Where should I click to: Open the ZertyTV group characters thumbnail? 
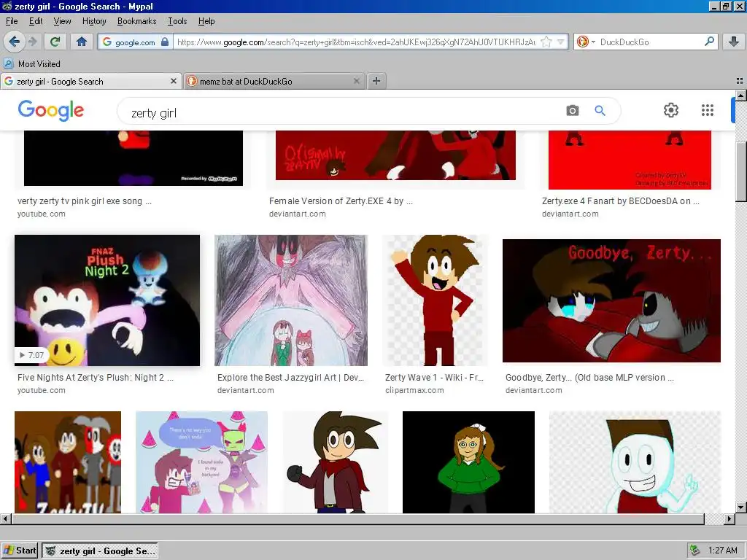click(x=68, y=462)
